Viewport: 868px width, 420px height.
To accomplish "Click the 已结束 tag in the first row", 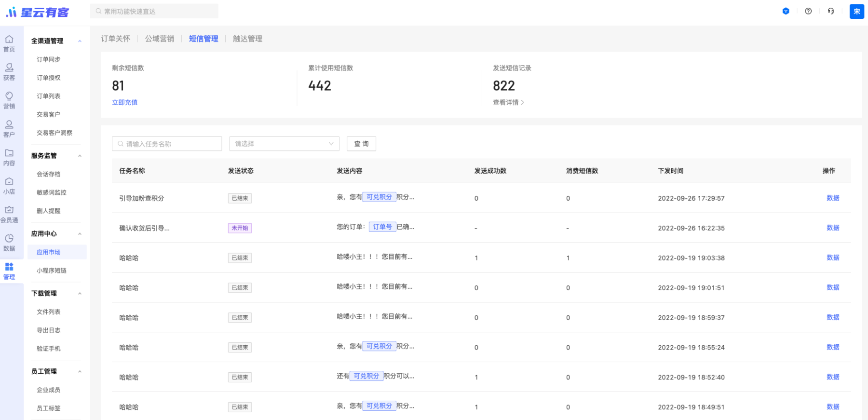I will 240,198.
